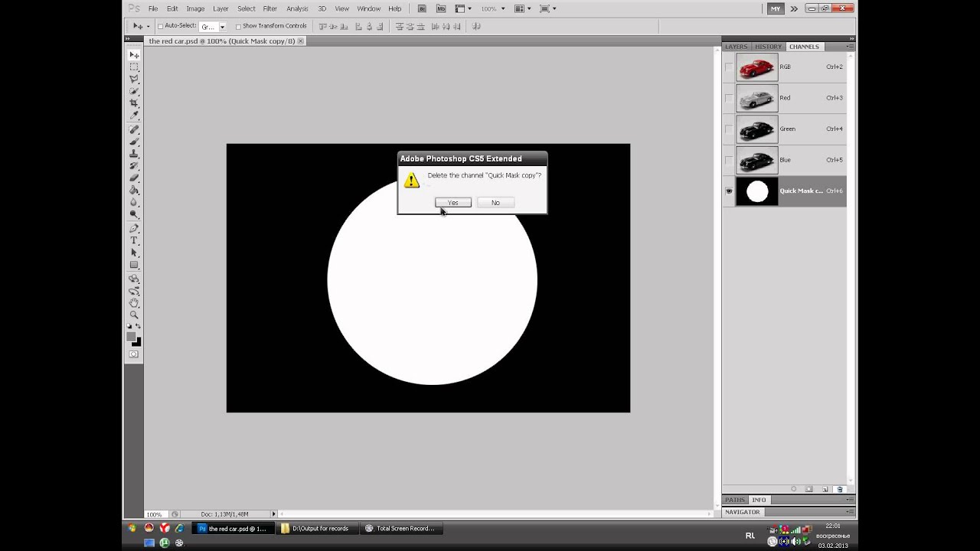Select the Paint Bucket tool
This screenshot has width=980, height=551.
coord(134,190)
